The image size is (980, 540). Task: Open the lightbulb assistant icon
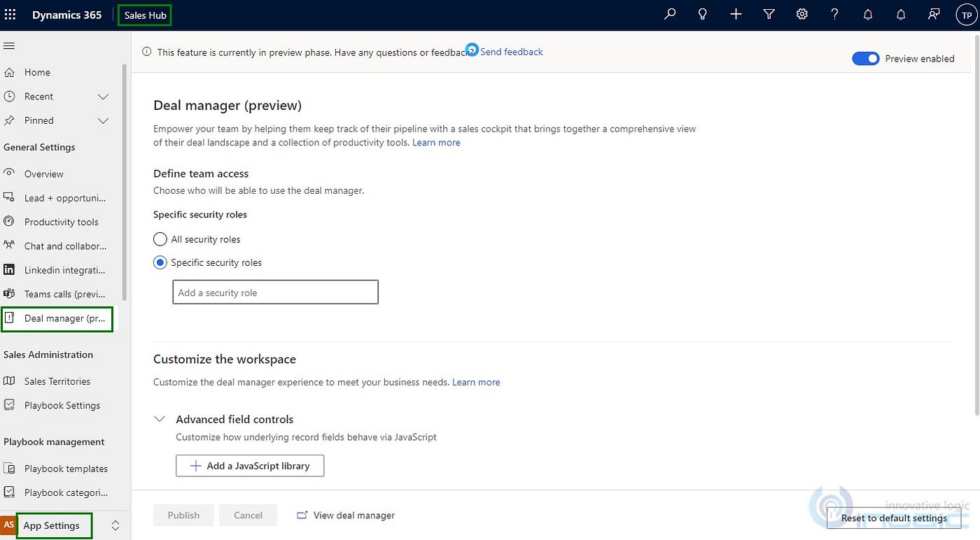(x=703, y=14)
